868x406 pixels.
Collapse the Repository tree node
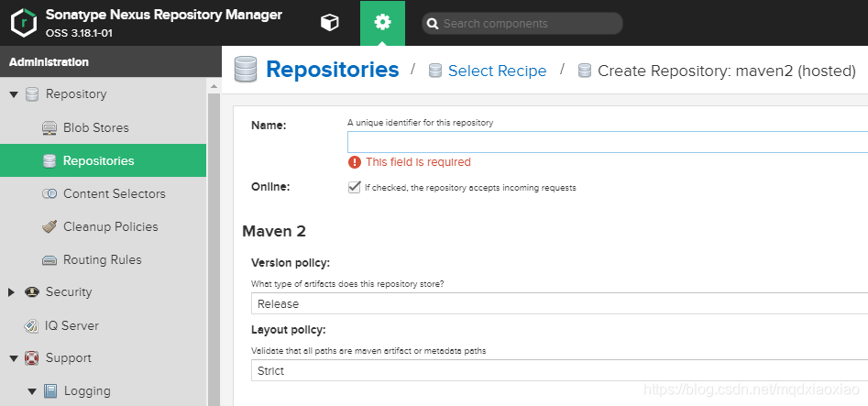tap(13, 94)
